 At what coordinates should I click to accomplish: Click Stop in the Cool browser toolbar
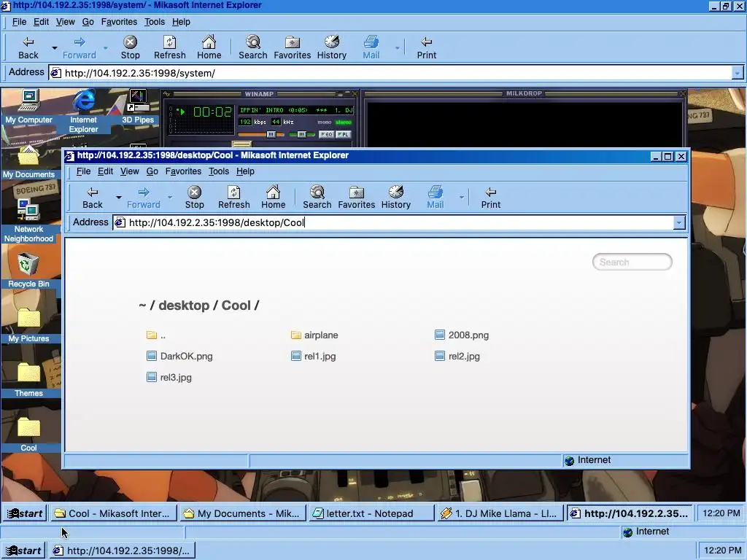194,198
